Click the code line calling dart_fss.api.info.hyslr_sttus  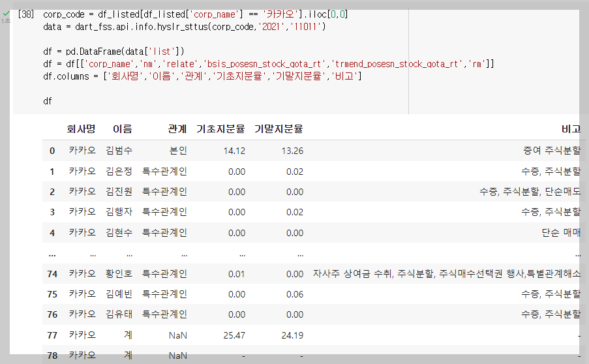pos(184,27)
